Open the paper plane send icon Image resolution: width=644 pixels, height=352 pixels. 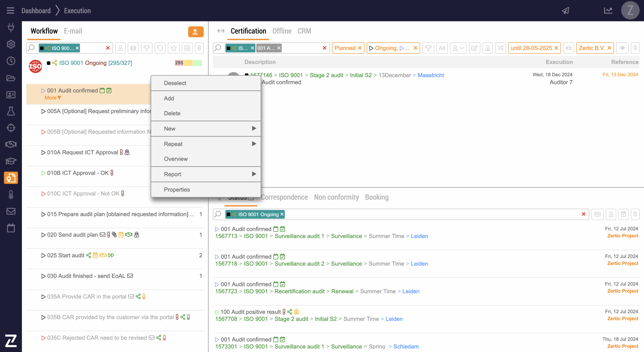566,11
